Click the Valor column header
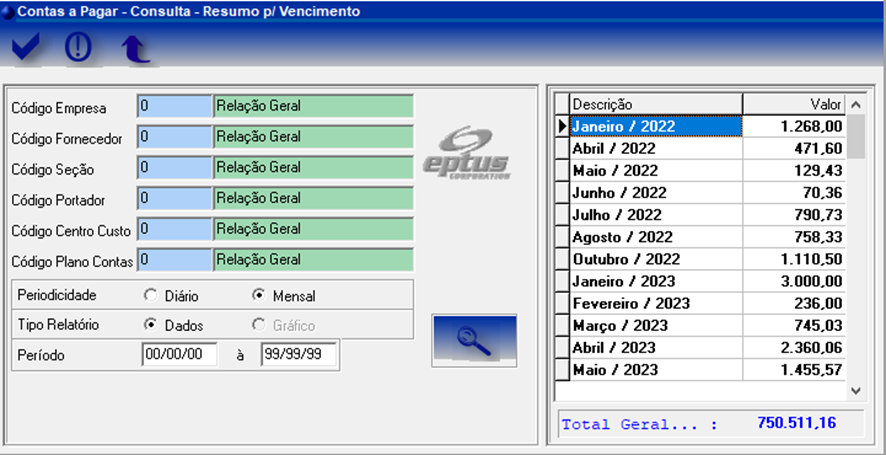The width and height of the screenshot is (886, 455). click(794, 104)
